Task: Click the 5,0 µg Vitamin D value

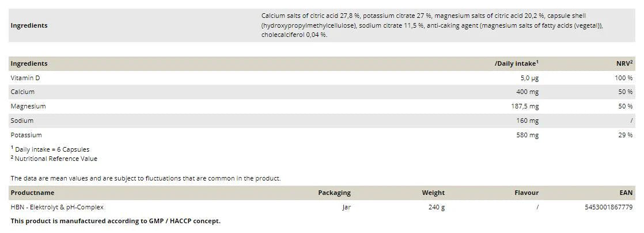Action: click(x=529, y=78)
